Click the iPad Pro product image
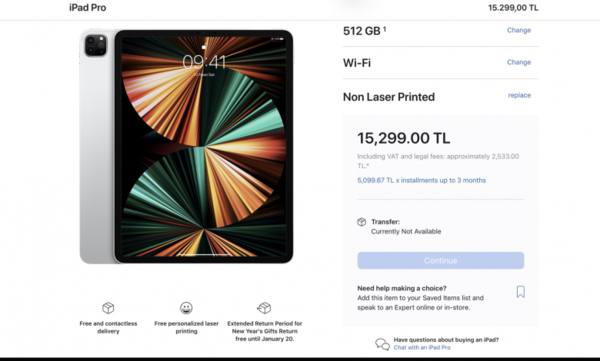 [x=186, y=146]
